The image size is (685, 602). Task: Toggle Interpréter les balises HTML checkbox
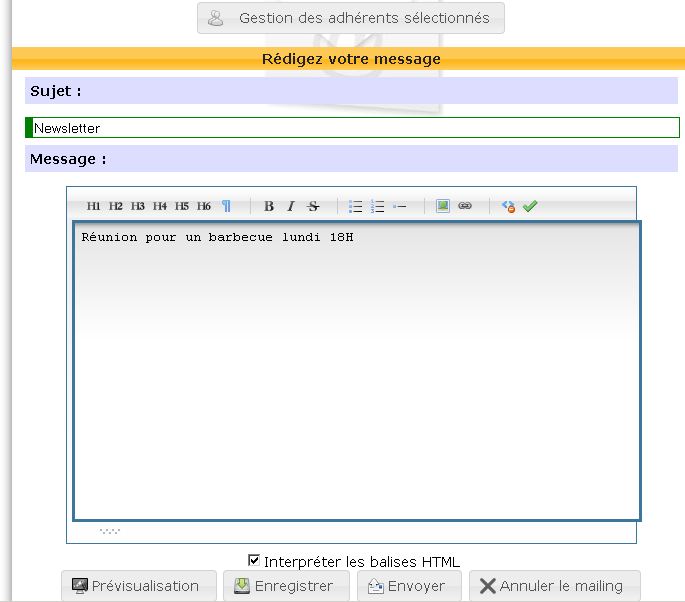pyautogui.click(x=253, y=560)
